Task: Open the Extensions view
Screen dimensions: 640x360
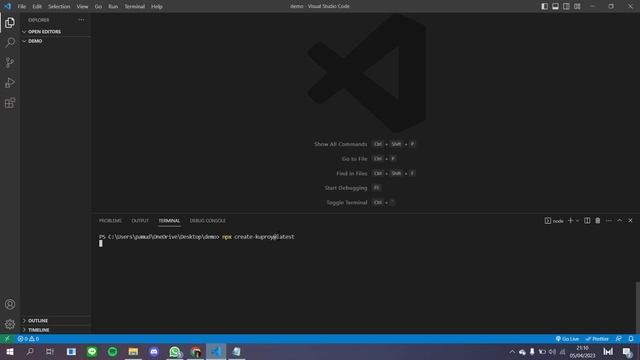Action: [10, 103]
